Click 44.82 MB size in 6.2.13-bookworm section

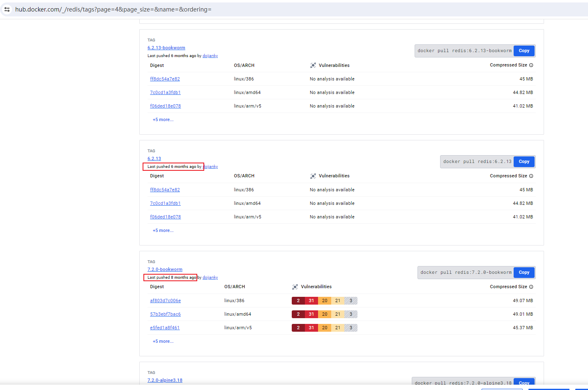[523, 92]
